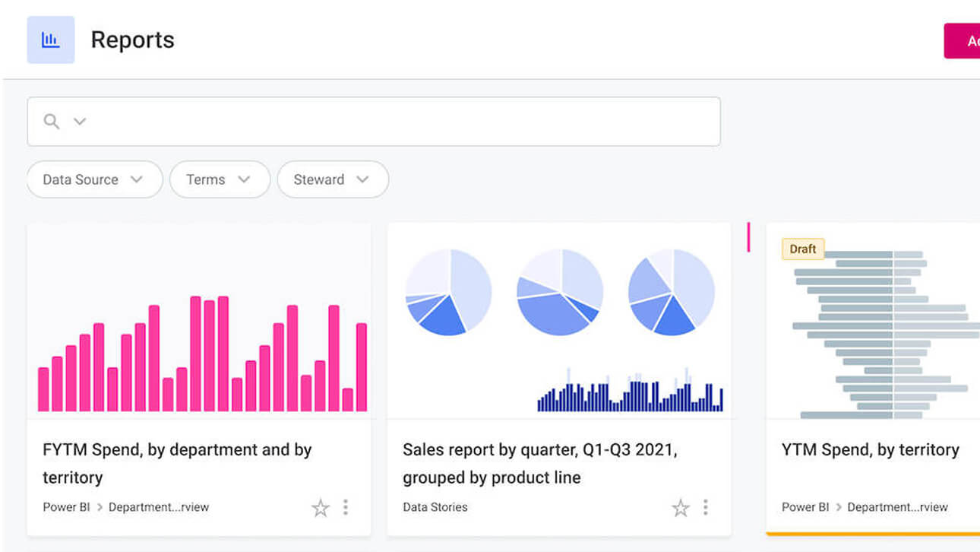Click the YTM Spend, by territory title
The image size is (980, 552).
(870, 450)
